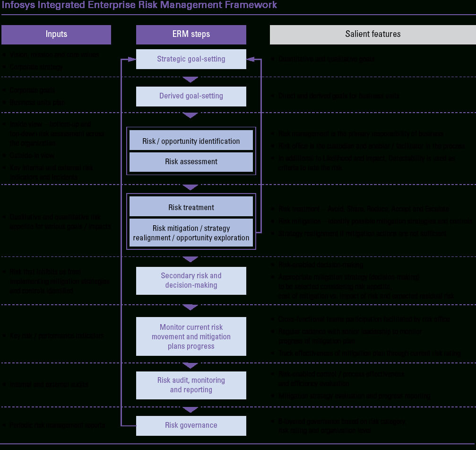
Task: Select Risk audit, monitoring and reporting box
Action: point(191,385)
